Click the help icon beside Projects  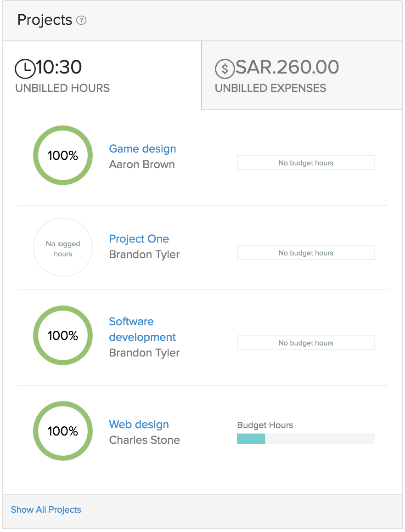(x=81, y=21)
